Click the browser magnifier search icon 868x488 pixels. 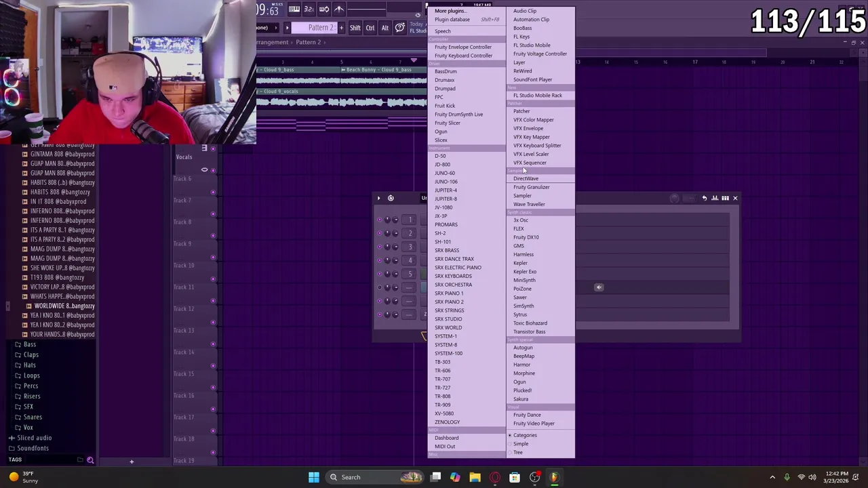pos(90,460)
